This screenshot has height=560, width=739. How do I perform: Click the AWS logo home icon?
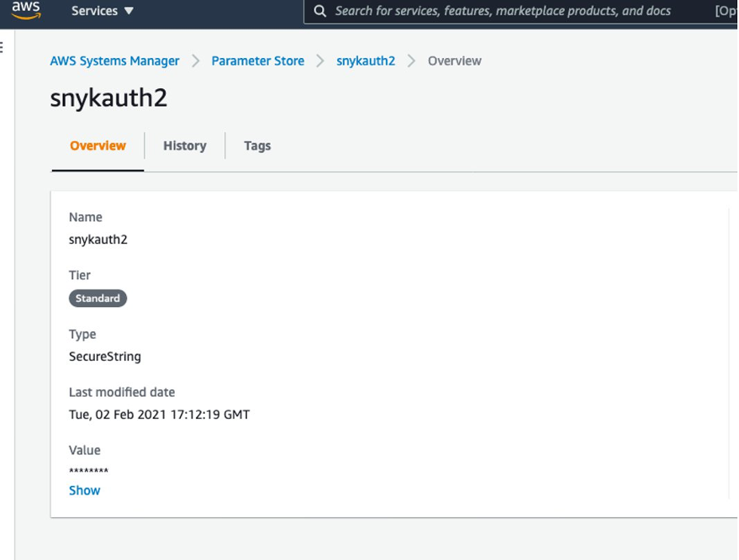tap(26, 10)
